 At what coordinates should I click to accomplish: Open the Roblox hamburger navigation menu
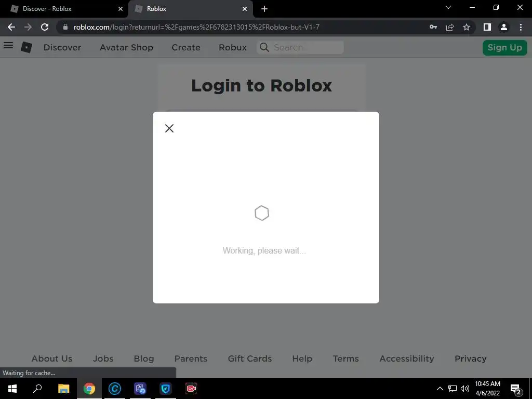tap(8, 45)
